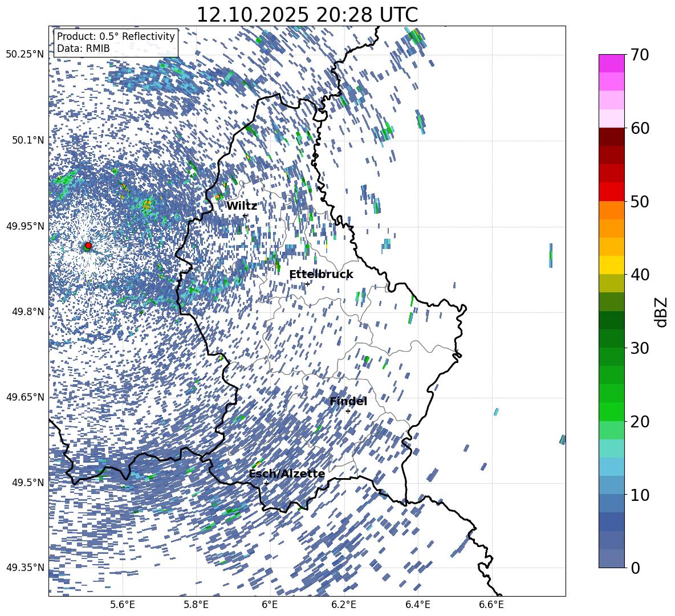Click the title 12.10.2025 20:28 UTC
675x616 pixels.
[x=307, y=15]
